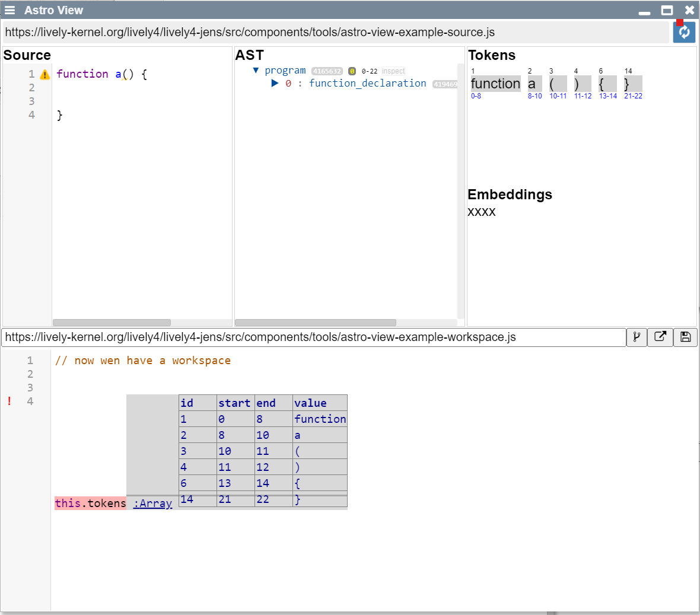Open workspace file in new window icon
The image size is (700, 615).
(660, 337)
